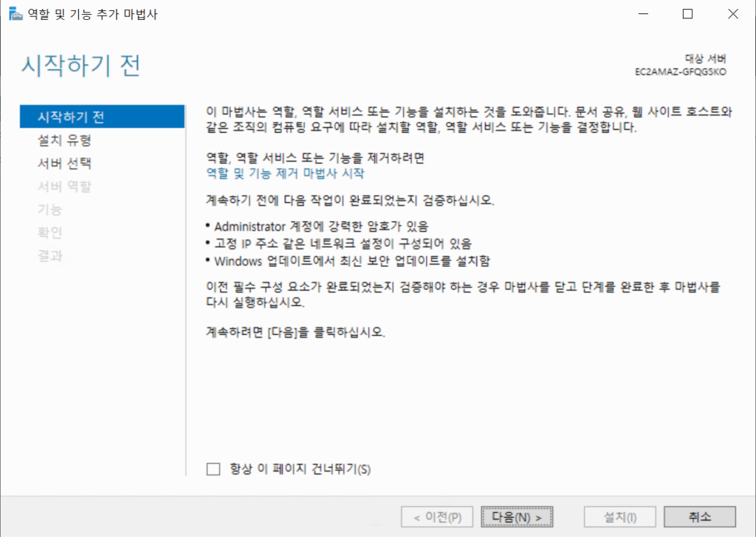Click the 다음(N) button to continue

tap(516, 516)
